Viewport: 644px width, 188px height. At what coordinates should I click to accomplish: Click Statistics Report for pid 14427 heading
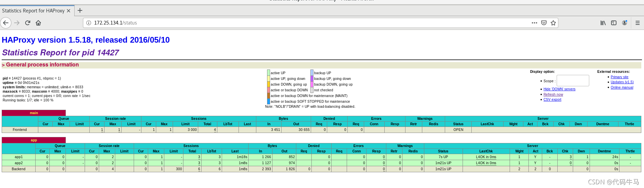click(x=60, y=53)
